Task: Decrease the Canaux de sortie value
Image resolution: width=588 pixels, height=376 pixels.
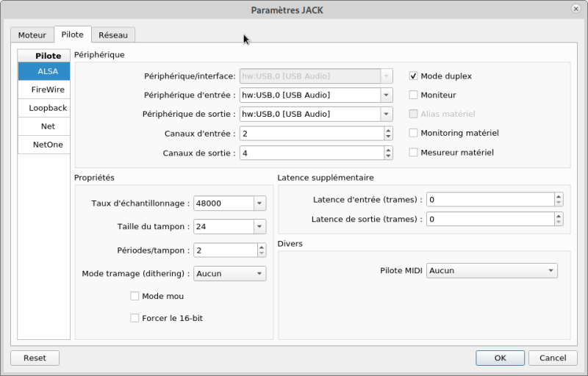Action: pos(388,156)
